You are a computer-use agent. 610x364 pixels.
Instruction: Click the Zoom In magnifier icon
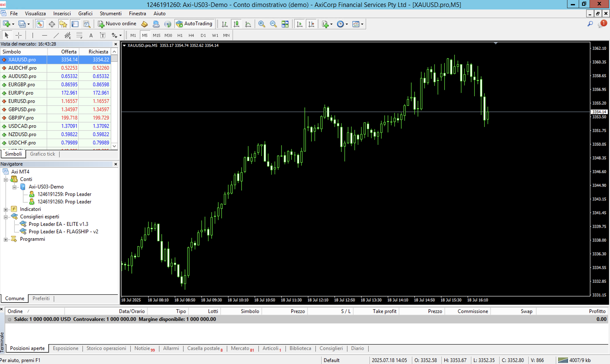pyautogui.click(x=262, y=24)
